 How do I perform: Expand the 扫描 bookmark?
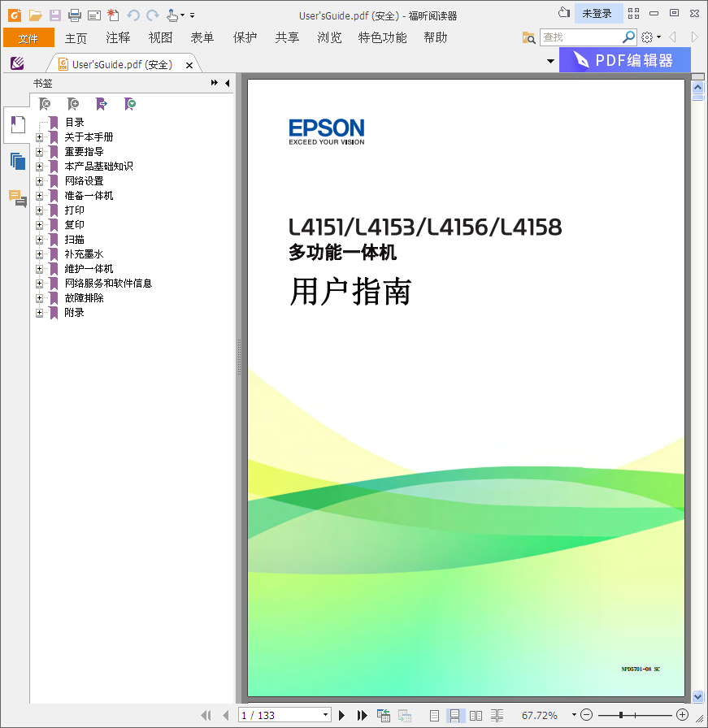click(x=40, y=240)
